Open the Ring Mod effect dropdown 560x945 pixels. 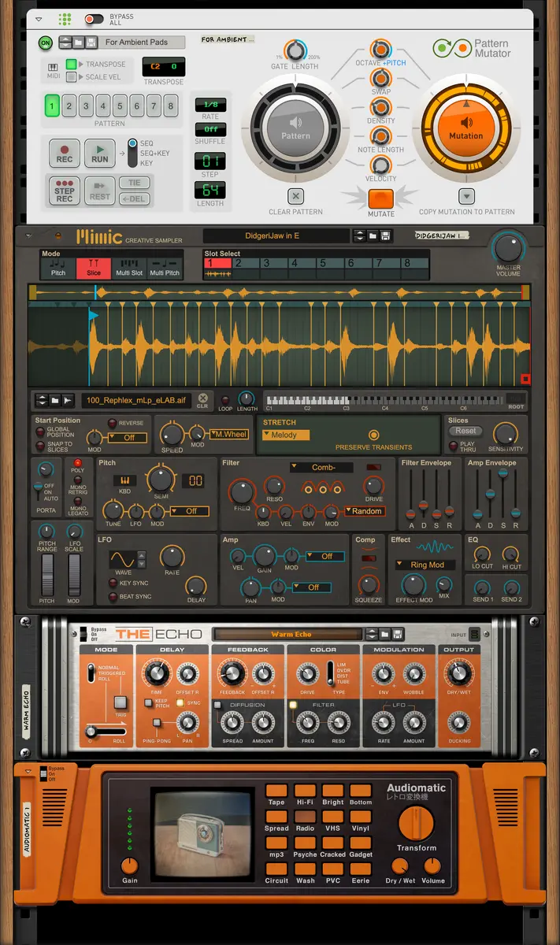[423, 565]
